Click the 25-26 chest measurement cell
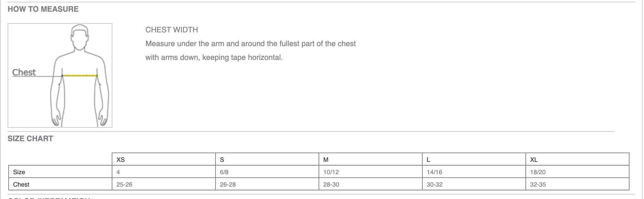 point(124,185)
